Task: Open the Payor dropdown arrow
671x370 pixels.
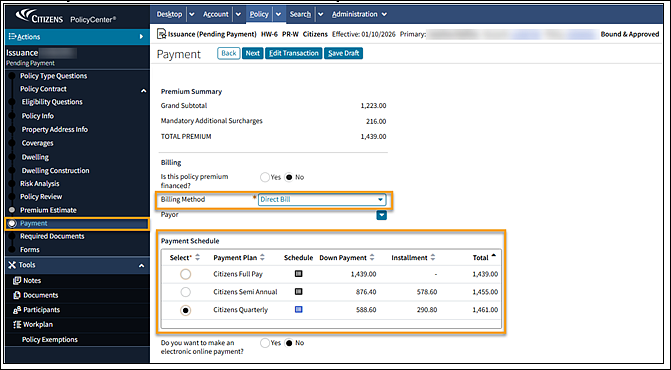Action: pos(382,215)
